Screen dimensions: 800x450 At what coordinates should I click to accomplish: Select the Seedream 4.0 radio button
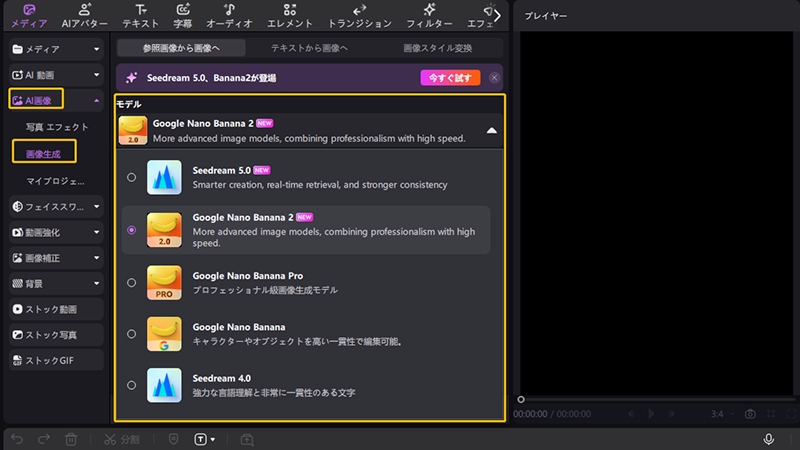[x=132, y=385]
